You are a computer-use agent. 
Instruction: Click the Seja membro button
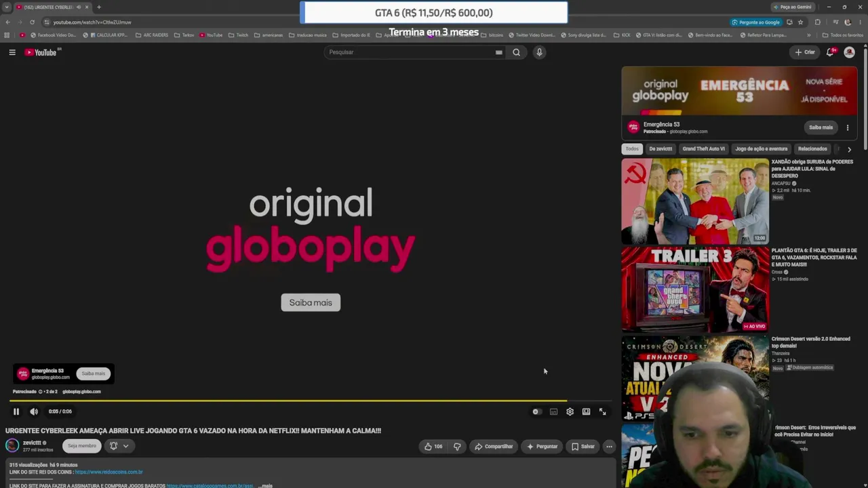pos(81,445)
